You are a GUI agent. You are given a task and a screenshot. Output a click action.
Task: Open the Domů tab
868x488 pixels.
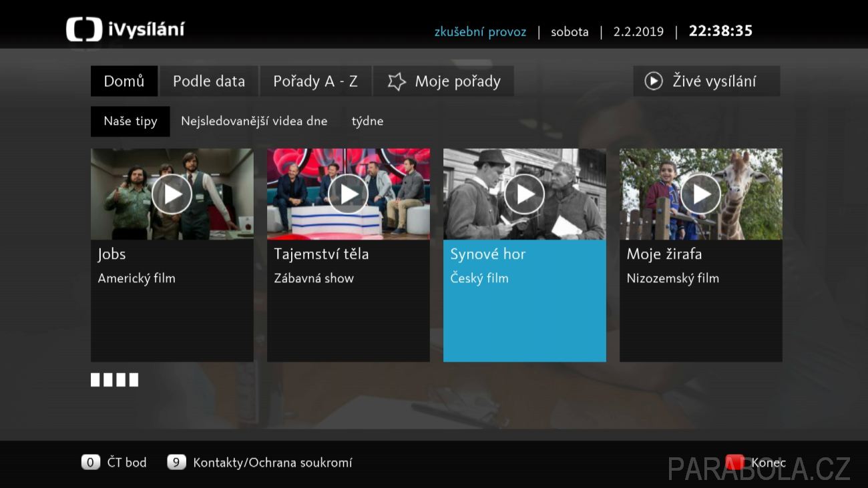click(124, 81)
